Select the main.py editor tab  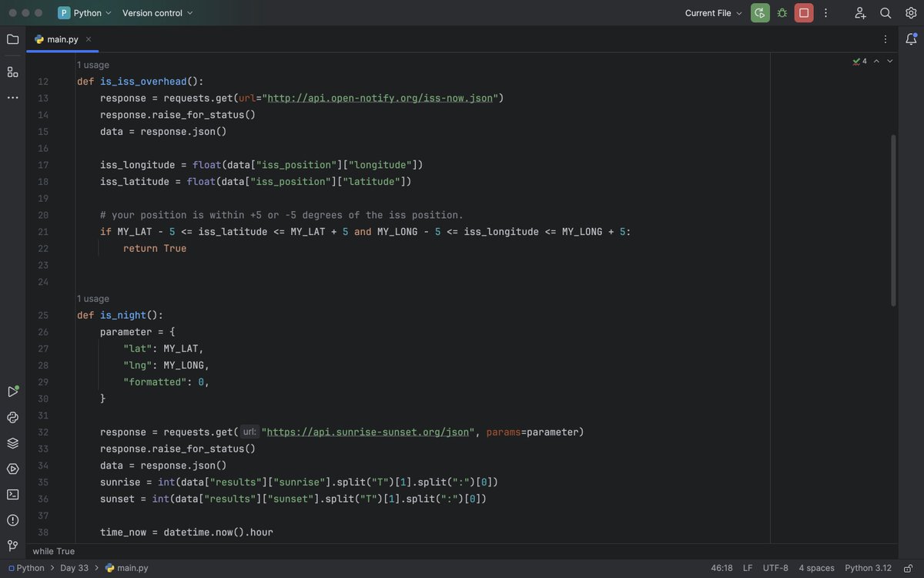click(62, 39)
